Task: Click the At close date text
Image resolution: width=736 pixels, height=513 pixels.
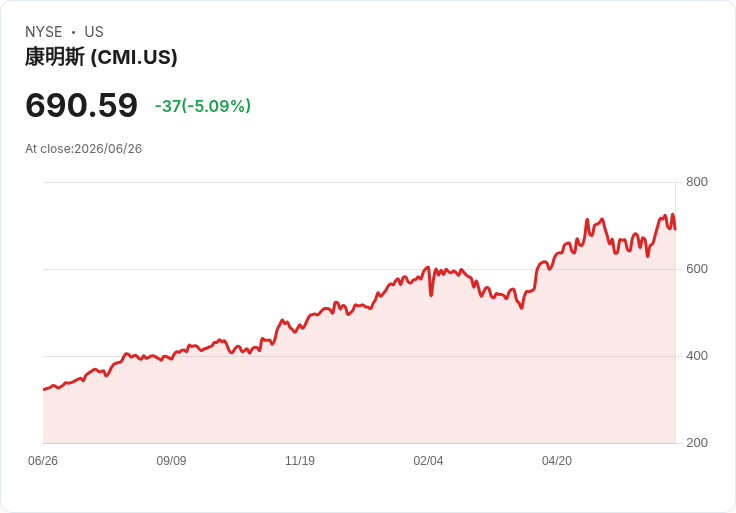Action: point(84,149)
